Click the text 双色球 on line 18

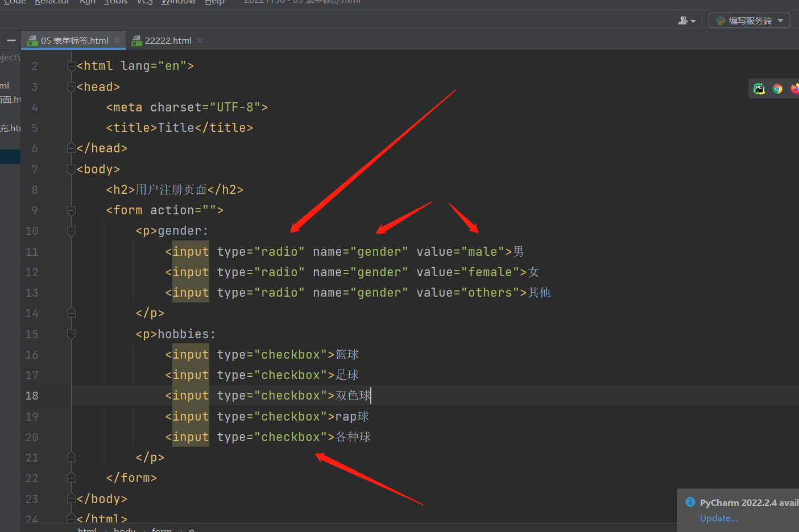353,396
